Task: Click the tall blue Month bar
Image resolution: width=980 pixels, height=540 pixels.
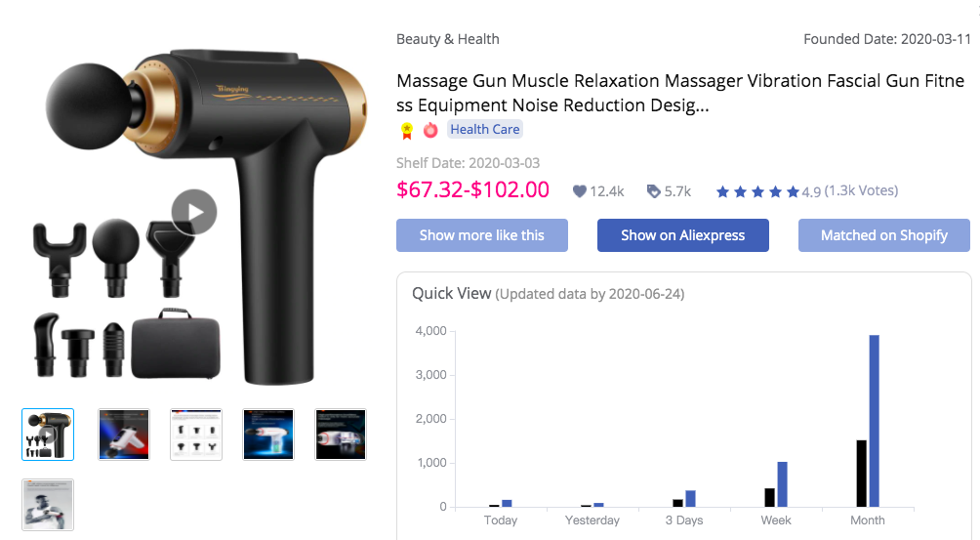Action: pyautogui.click(x=875, y=421)
